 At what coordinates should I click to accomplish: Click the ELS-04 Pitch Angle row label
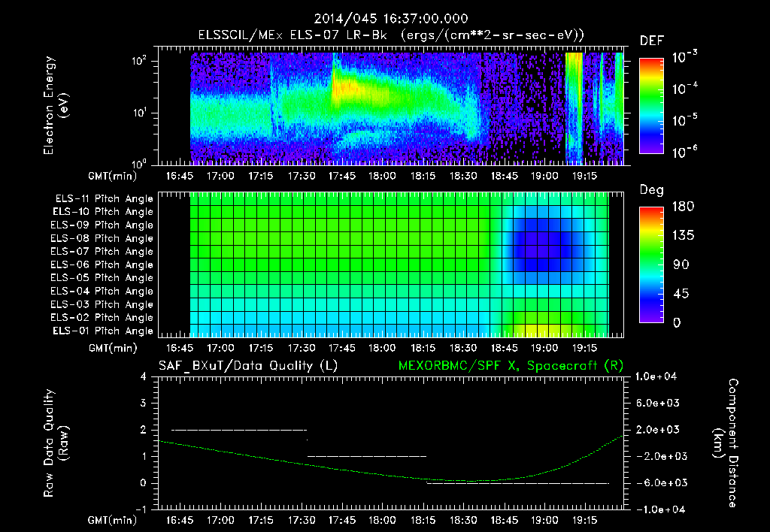[102, 292]
